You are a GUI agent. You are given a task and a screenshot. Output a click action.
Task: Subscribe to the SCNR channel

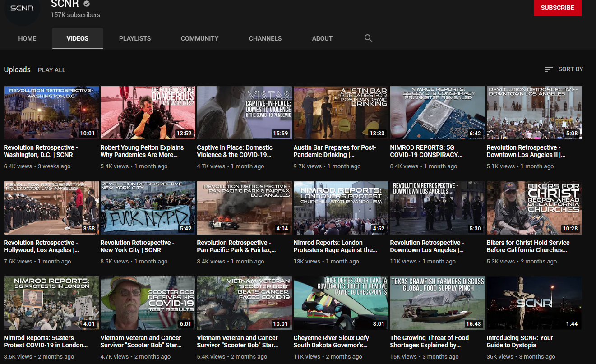[x=558, y=8]
